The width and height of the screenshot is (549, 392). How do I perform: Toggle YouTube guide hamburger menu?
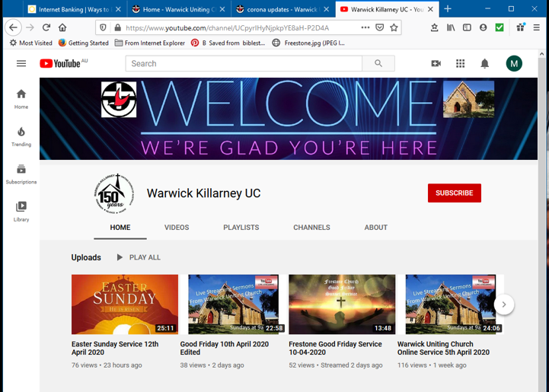(x=21, y=63)
